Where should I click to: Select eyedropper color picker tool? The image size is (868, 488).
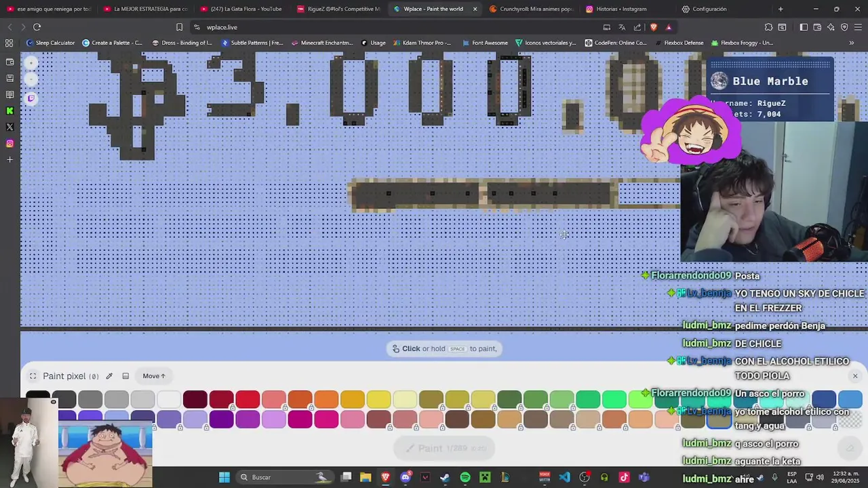pyautogui.click(x=109, y=376)
